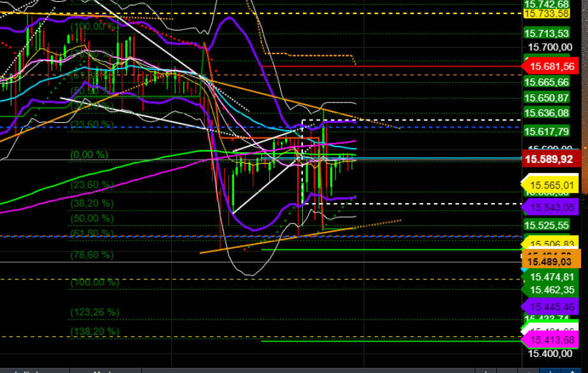Viewport: 588px width, 373px height.
Task: Select the red alert price marker 15.681,56
Action: (x=551, y=66)
